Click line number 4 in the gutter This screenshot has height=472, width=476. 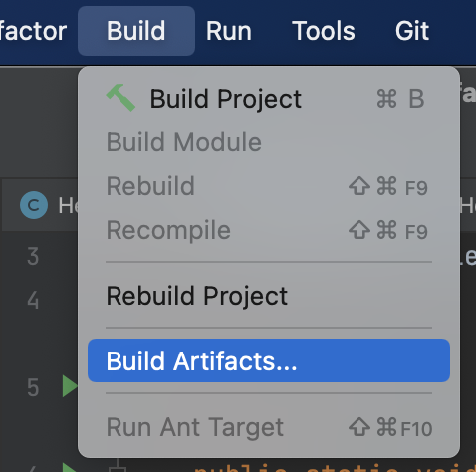[x=33, y=301]
